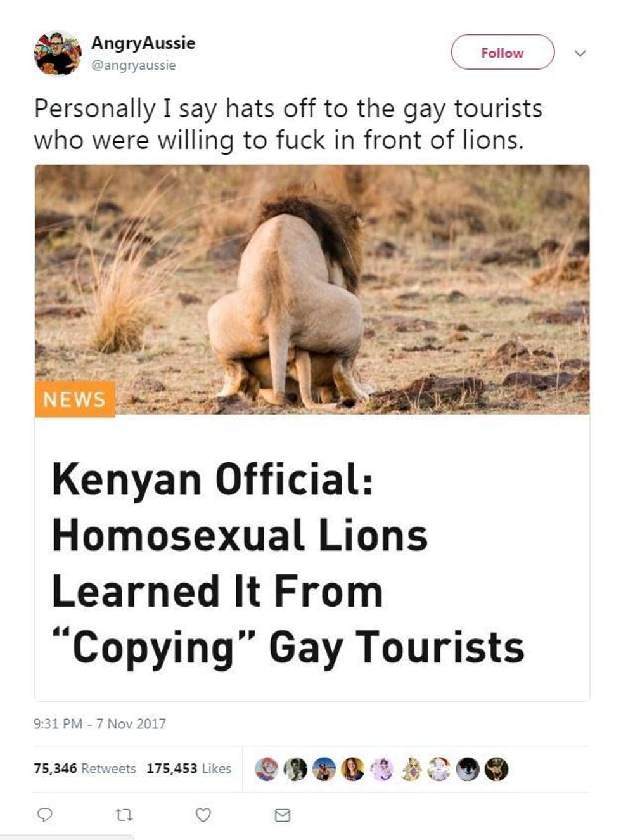The height and width of the screenshot is (840, 621).
Task: Like the tweet with the heart icon
Action: click(203, 815)
